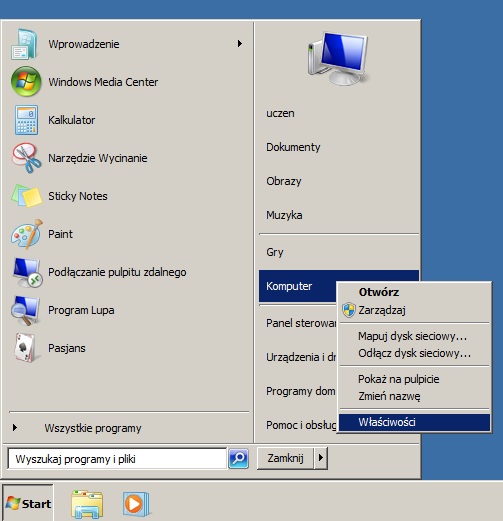
Task: Open Narzędzie Wycinanie scissors icon
Action: click(26, 158)
